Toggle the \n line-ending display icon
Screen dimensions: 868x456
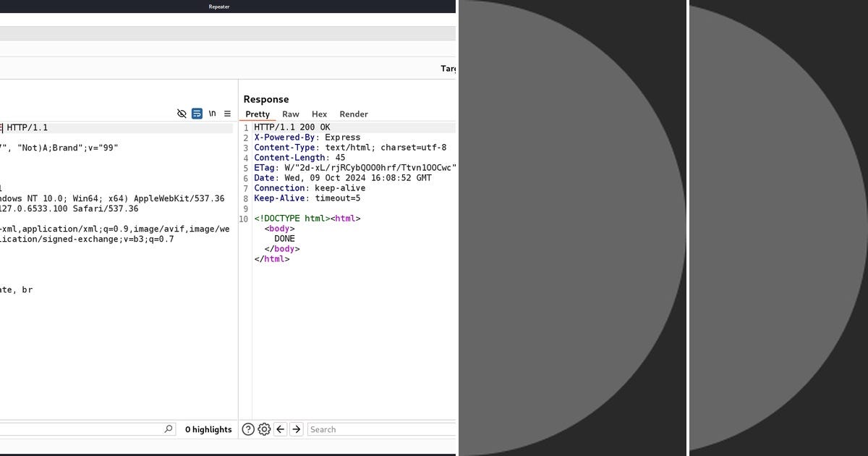click(x=211, y=114)
